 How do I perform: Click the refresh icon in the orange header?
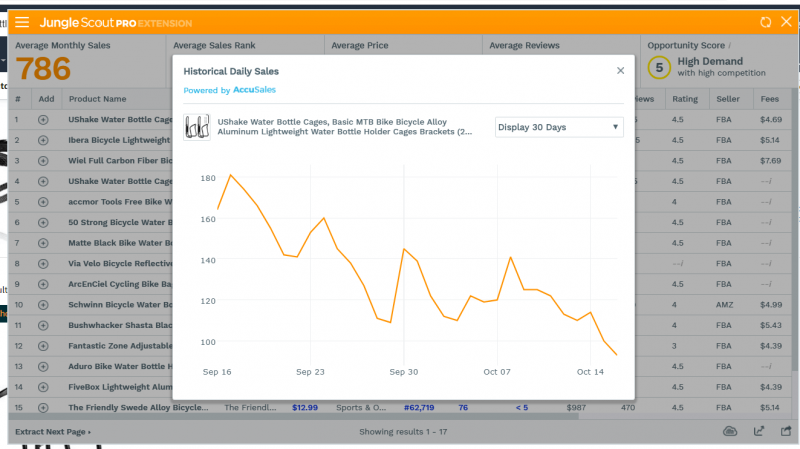click(x=765, y=22)
